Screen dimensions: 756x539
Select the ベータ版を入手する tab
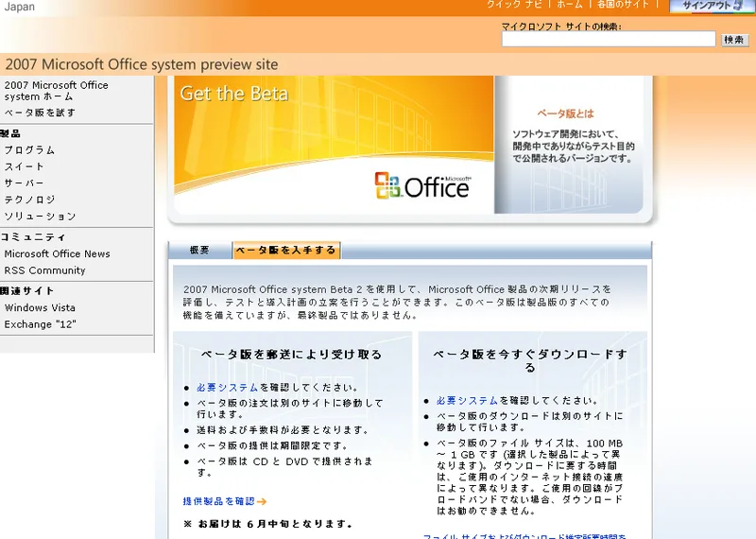coord(285,251)
